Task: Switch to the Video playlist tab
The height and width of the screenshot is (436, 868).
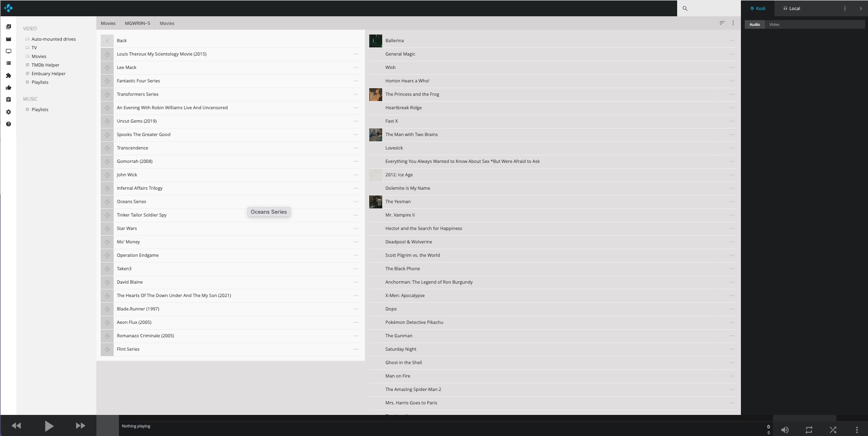Action: [774, 24]
